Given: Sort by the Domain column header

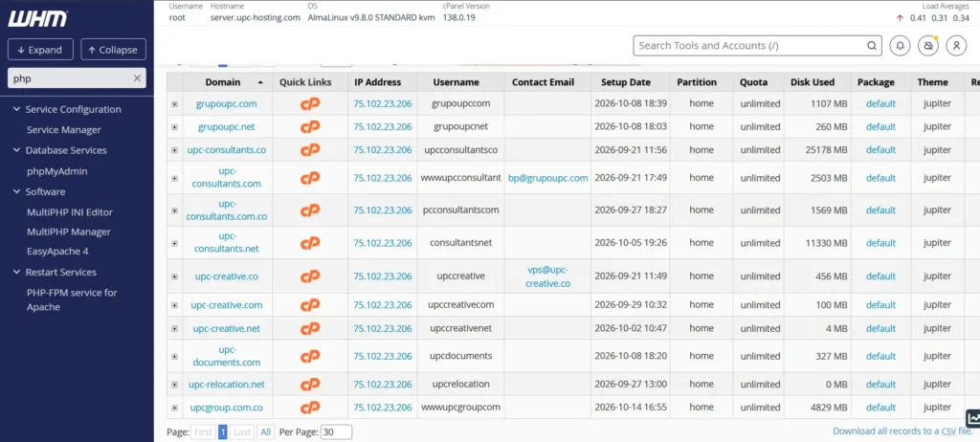Looking at the screenshot, I should (222, 82).
